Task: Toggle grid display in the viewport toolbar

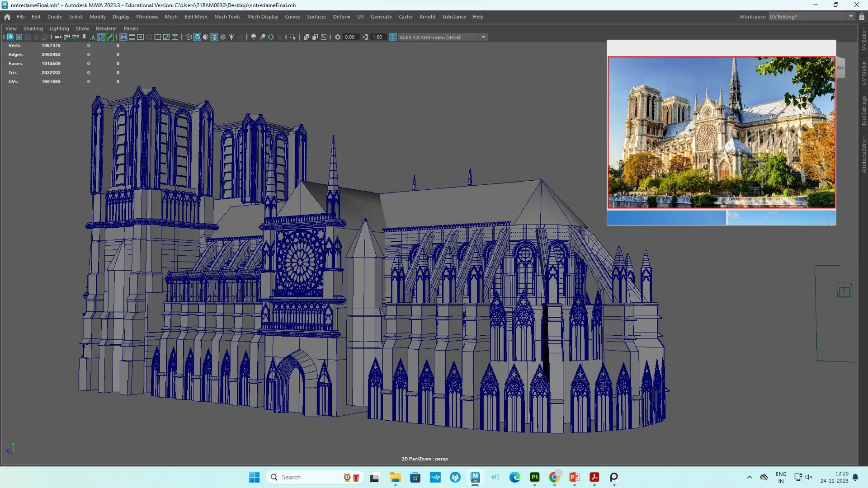Action: 123,37
